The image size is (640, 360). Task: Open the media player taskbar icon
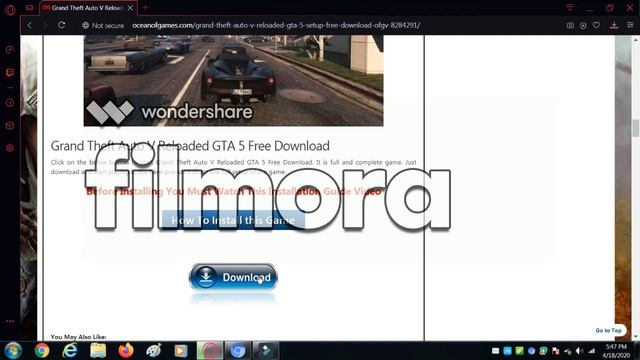point(181,351)
